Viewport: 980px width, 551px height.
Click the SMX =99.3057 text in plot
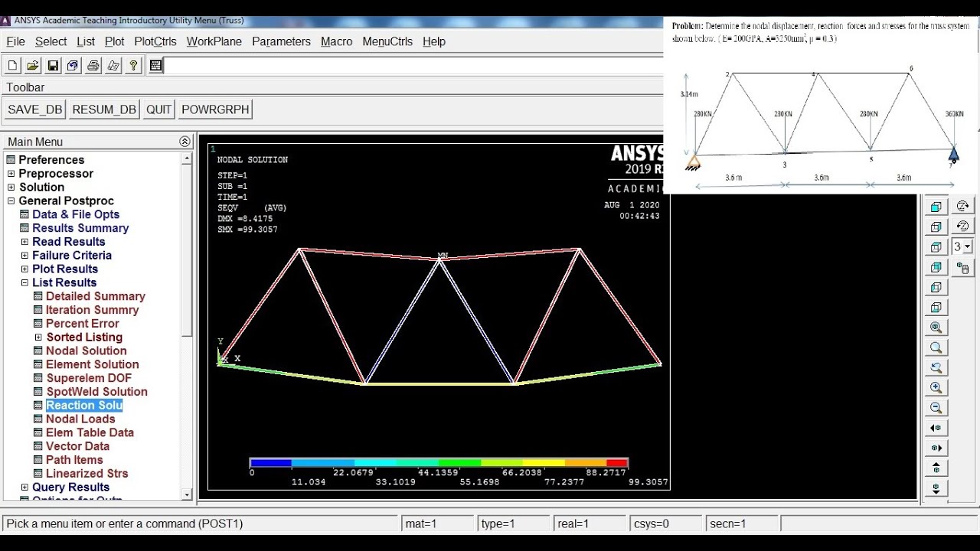(x=247, y=230)
